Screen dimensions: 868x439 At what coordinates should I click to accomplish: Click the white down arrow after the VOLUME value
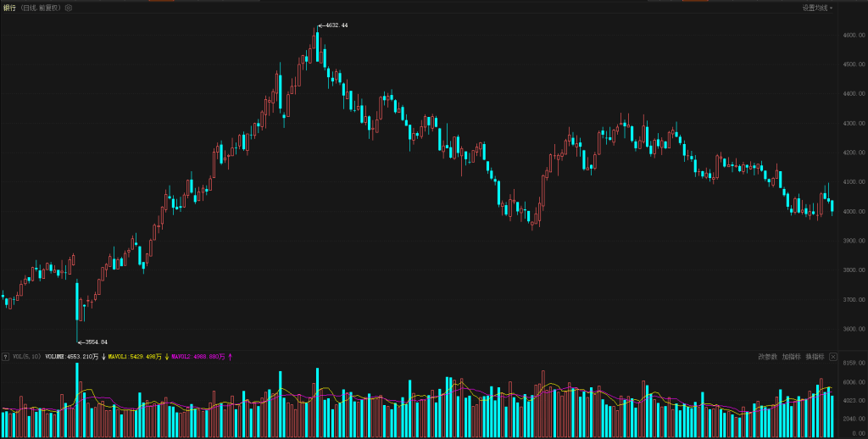103,357
